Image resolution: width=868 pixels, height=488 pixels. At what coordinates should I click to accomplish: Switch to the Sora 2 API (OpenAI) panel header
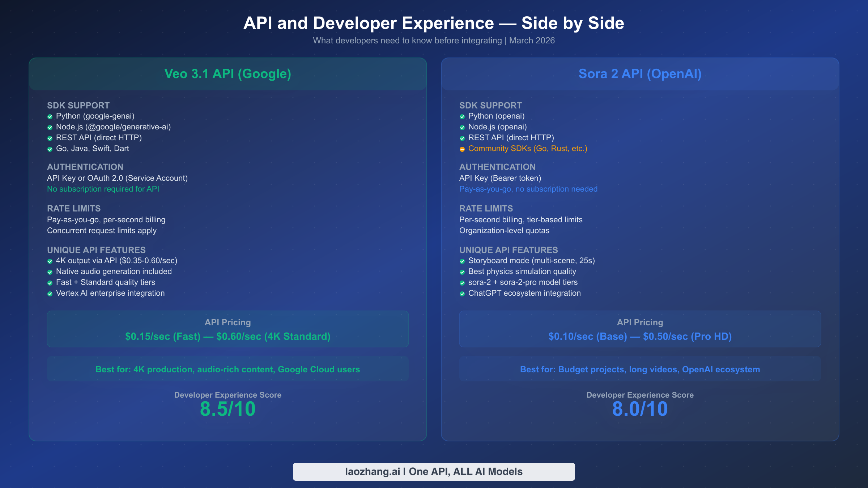click(x=640, y=74)
